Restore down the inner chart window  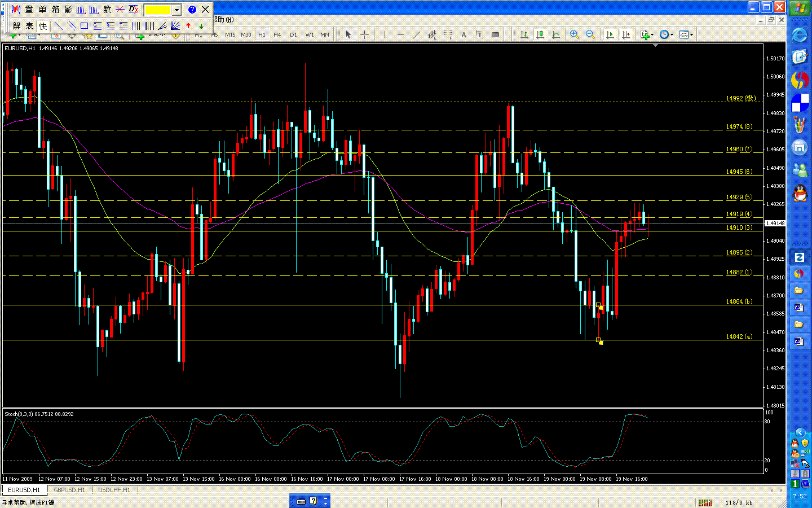(x=771, y=20)
